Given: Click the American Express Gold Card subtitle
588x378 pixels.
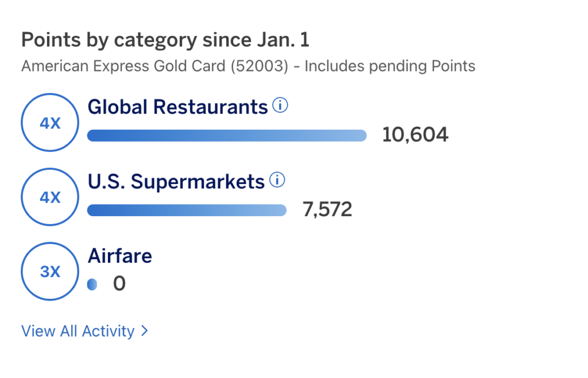Looking at the screenshot, I should pos(248,66).
